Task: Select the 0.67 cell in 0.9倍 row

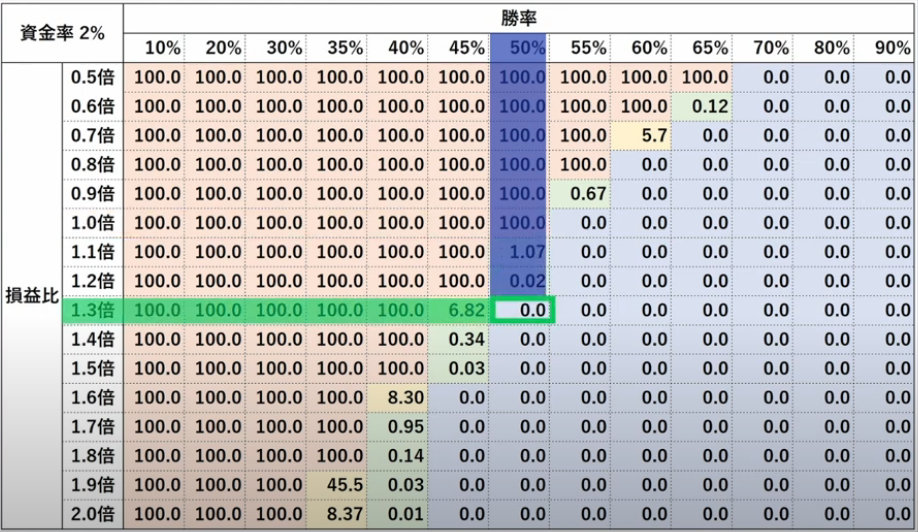Action: pos(581,194)
